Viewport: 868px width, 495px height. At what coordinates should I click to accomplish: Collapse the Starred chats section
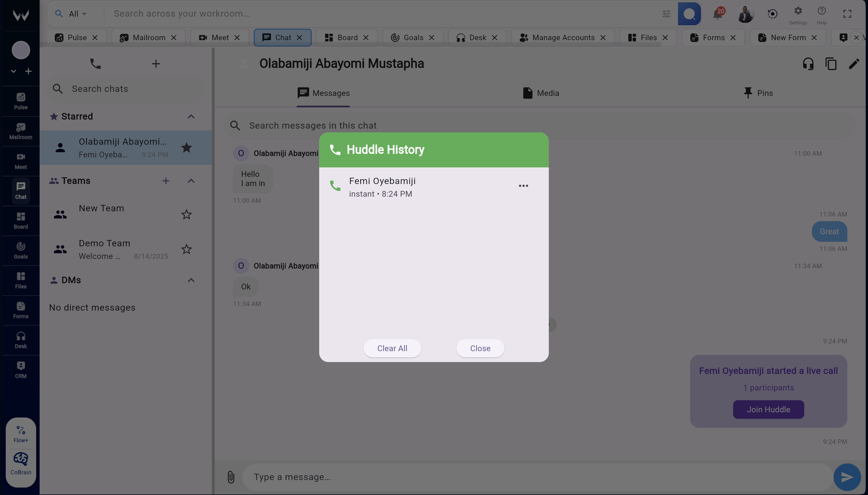(191, 116)
